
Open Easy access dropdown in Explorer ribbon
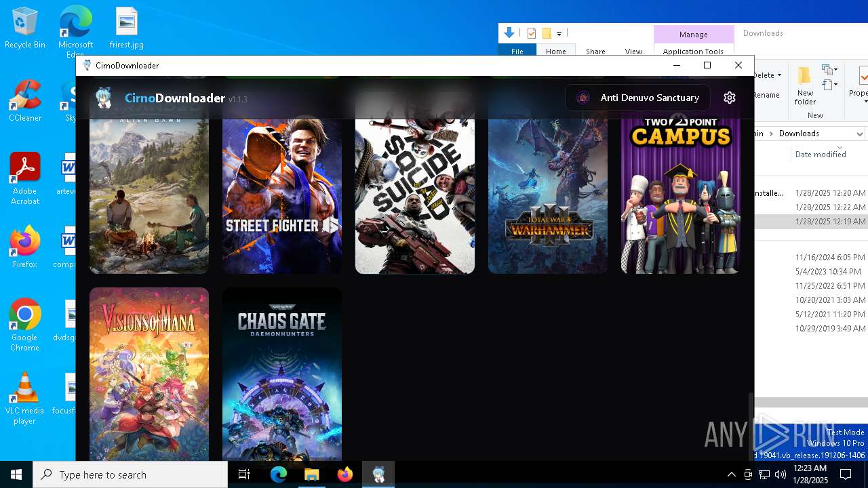coord(829,85)
